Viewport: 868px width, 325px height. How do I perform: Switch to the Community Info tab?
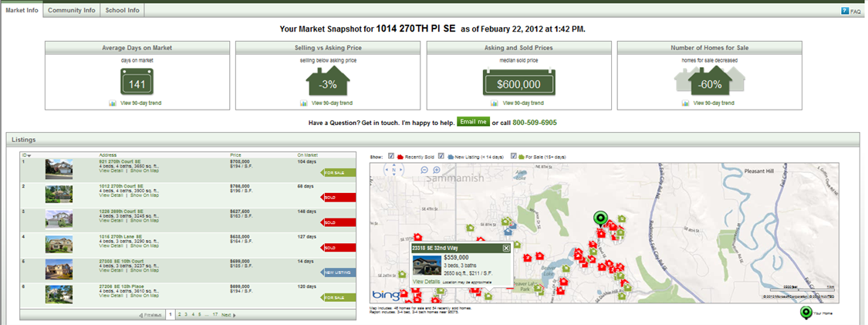pos(72,10)
